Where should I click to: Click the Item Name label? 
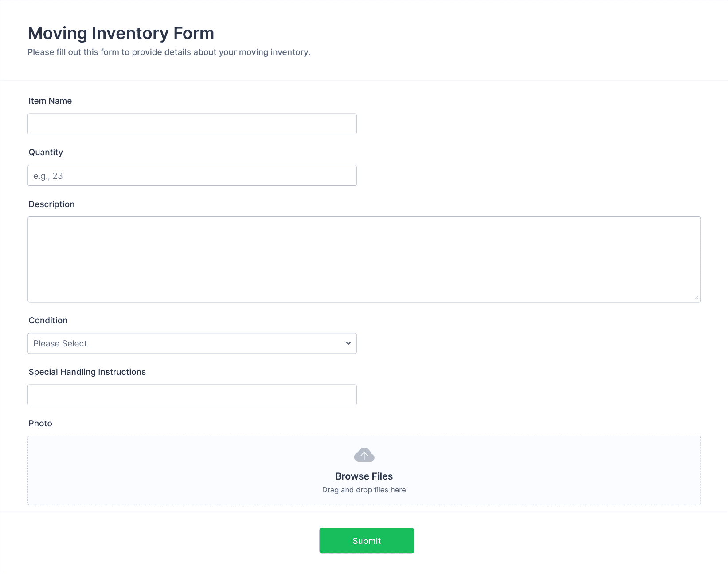50,101
